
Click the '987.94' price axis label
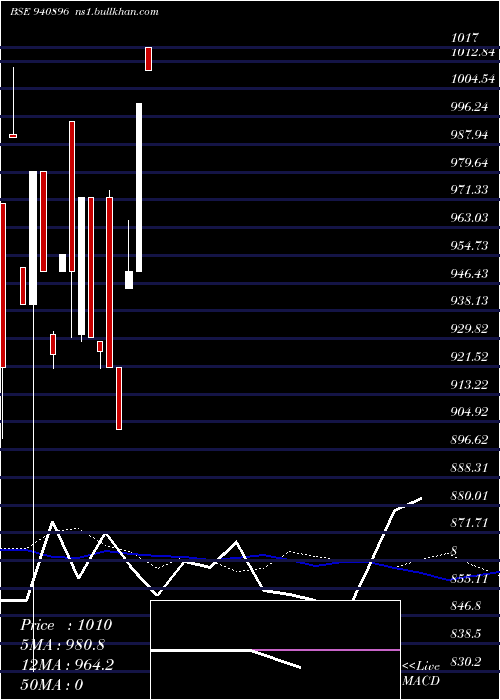[x=470, y=134]
